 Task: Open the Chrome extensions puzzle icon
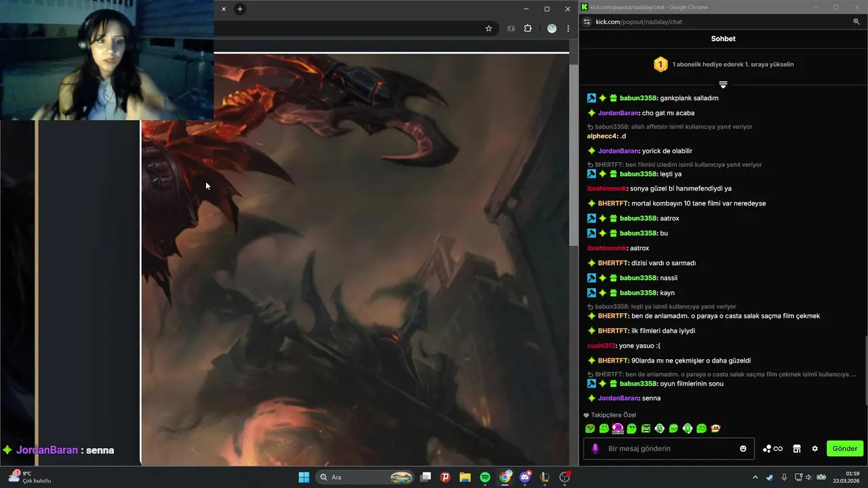click(x=528, y=28)
